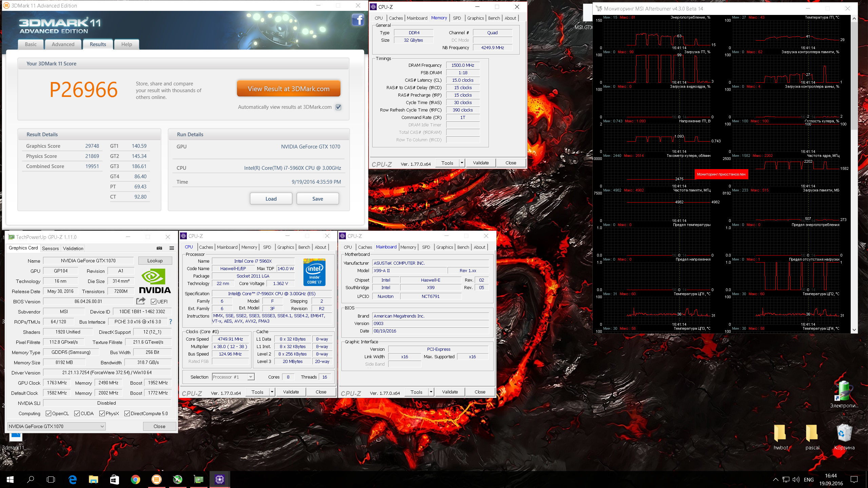
Task: Click bus interface question mark icon
Action: tap(171, 322)
